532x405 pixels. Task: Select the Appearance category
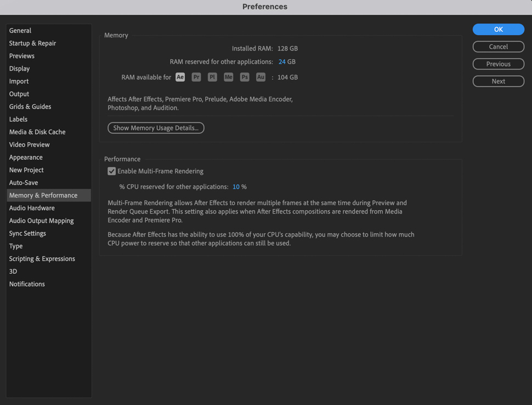click(49, 157)
